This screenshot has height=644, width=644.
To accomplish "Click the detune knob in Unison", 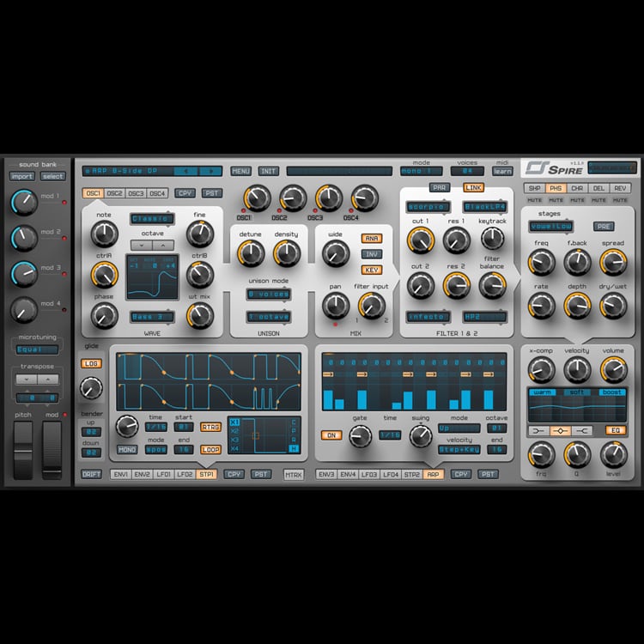I will tap(251, 253).
